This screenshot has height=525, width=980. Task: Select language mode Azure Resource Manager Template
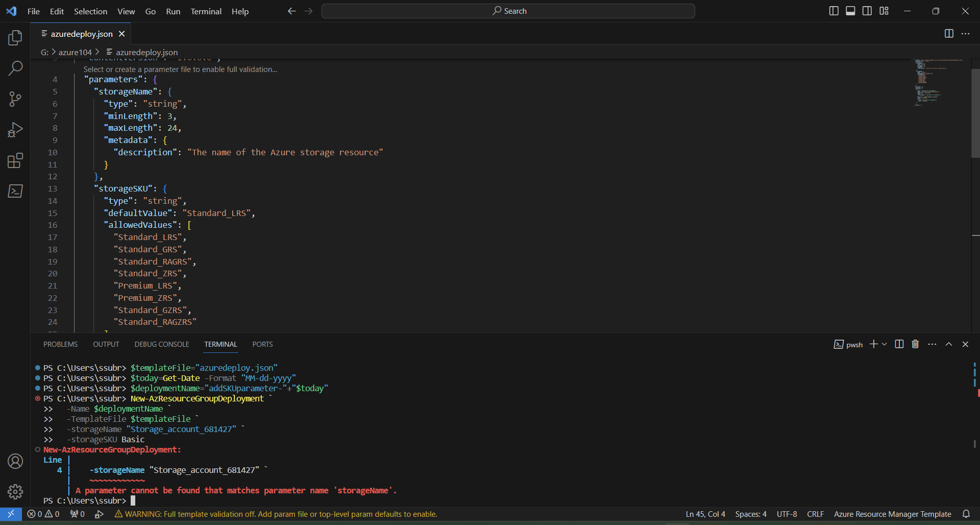tap(892, 514)
